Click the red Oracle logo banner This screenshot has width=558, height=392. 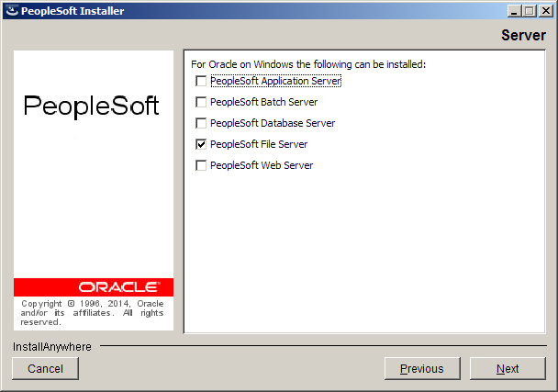pos(94,287)
